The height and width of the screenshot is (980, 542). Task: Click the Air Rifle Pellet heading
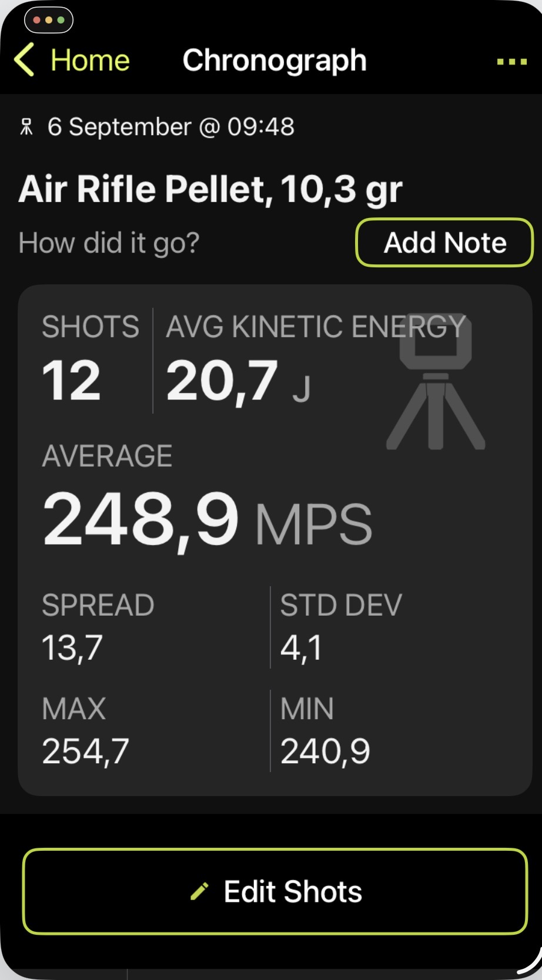(x=210, y=189)
